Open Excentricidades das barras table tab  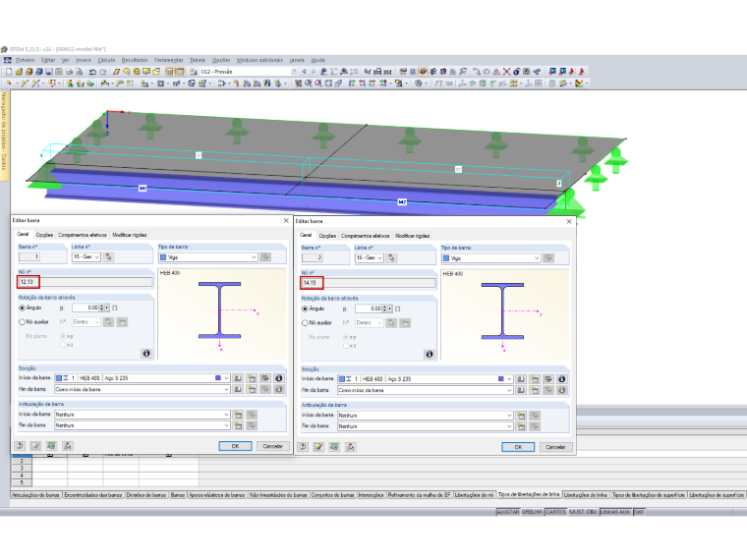click(x=93, y=495)
